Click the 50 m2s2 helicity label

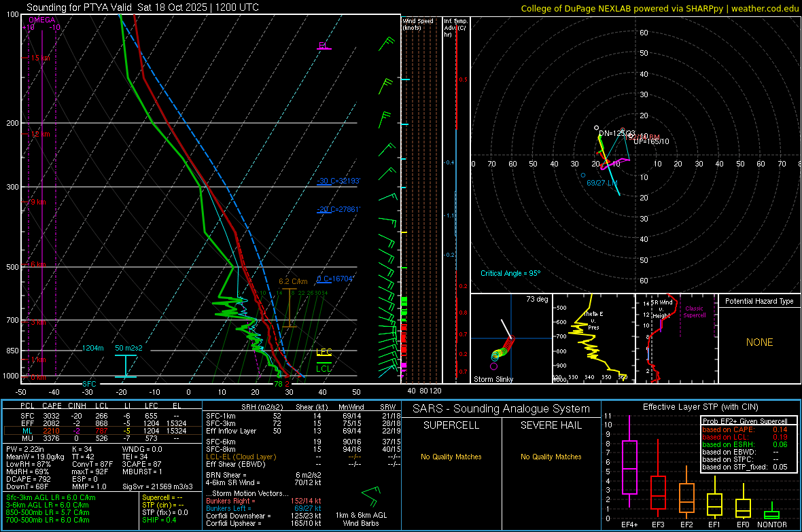128,348
